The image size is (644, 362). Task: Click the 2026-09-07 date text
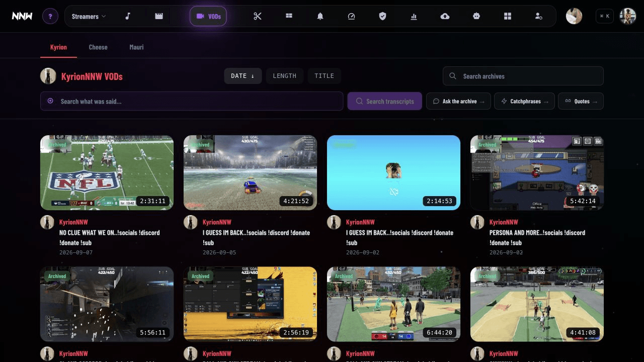(x=76, y=252)
